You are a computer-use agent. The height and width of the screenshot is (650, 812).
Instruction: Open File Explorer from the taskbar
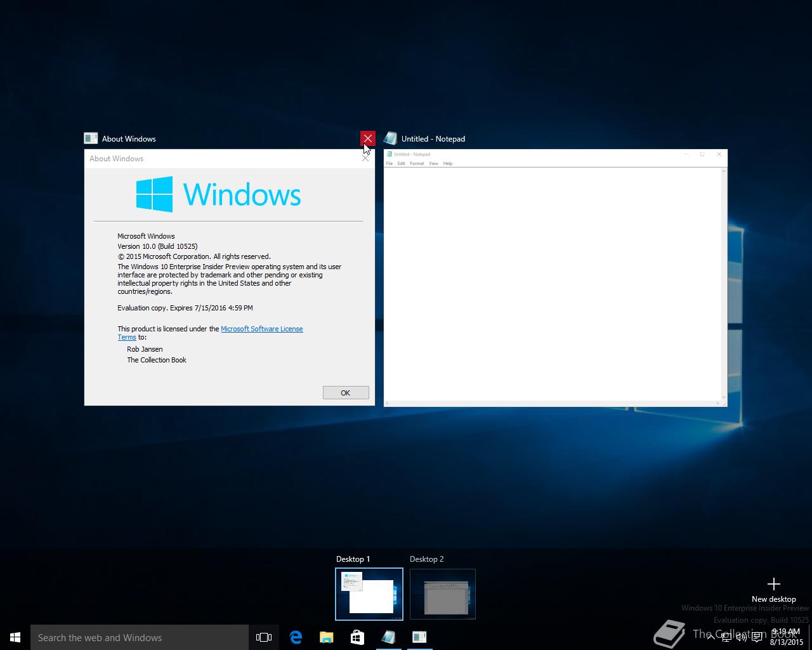point(326,637)
